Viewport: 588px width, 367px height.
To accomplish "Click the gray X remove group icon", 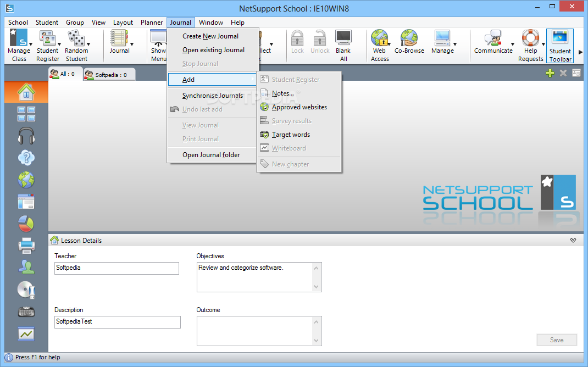I will click(x=563, y=73).
